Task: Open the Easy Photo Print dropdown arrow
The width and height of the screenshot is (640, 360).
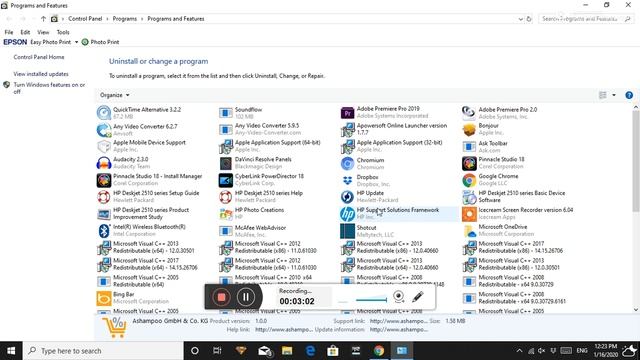Action: tap(76, 42)
